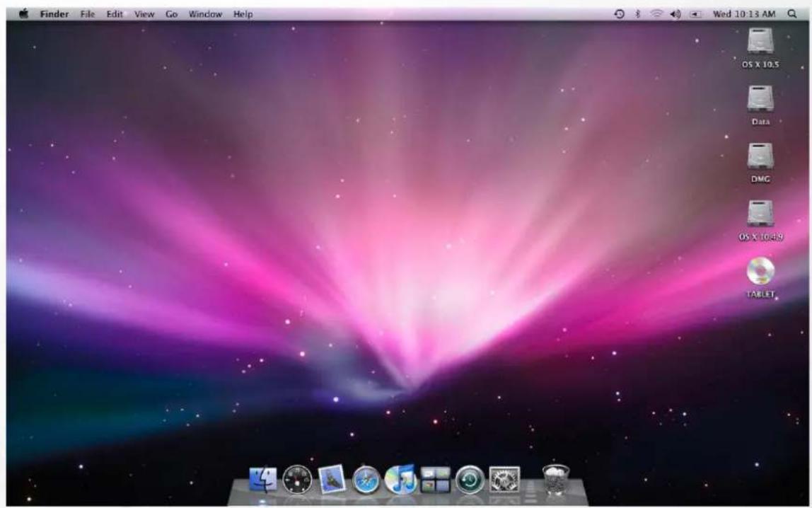
Task: Open the Bluetooth status menu
Action: 637,14
